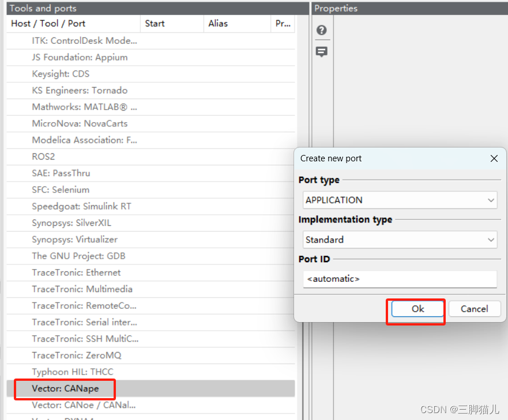Select JS Foundation: Appium row
The image size is (508, 420).
(150, 57)
